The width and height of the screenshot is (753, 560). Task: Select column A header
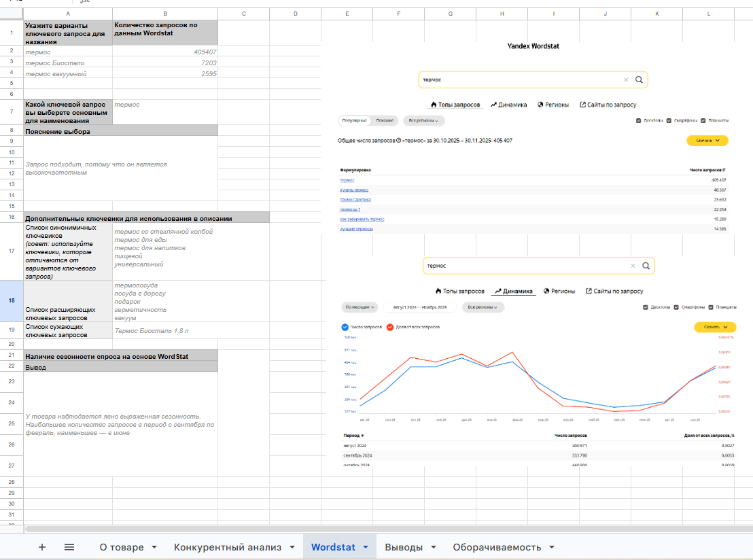tap(68, 14)
